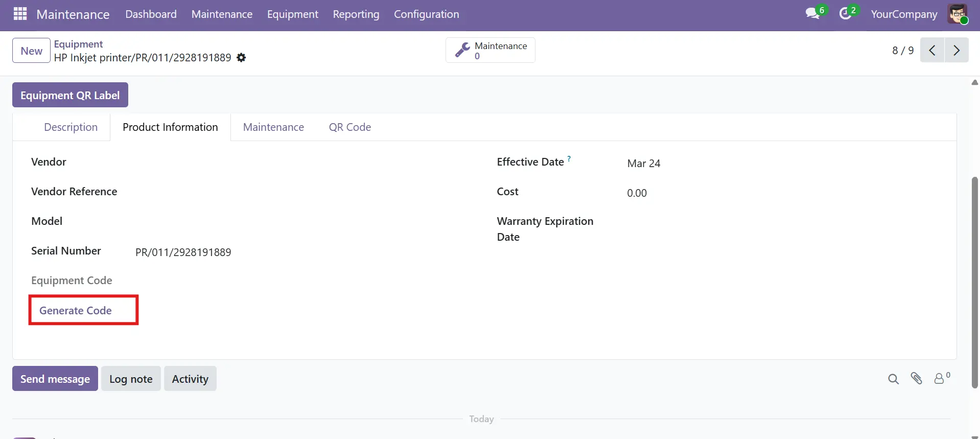Open the YourCompany company switcher
980x439 pixels.
point(904,14)
